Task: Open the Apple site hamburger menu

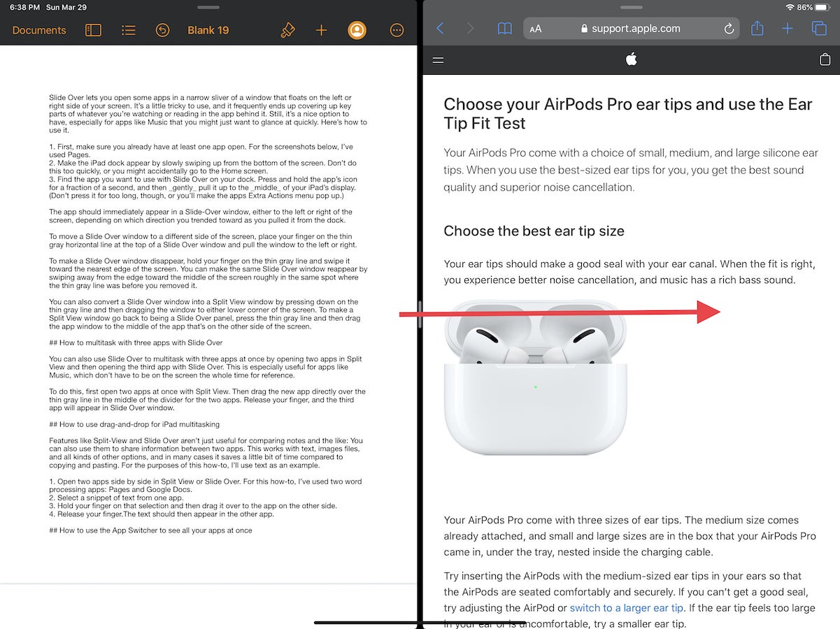Action: click(x=439, y=60)
